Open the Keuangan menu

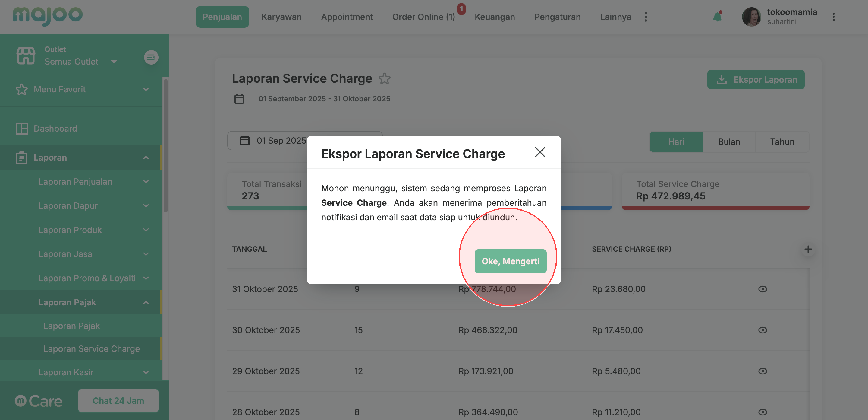pos(494,17)
